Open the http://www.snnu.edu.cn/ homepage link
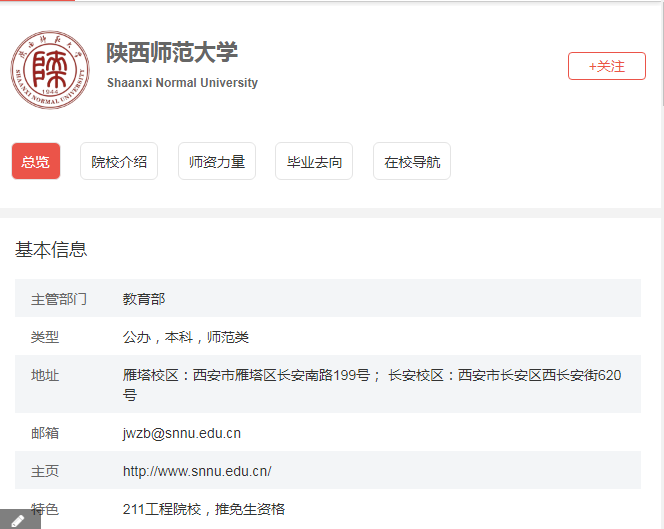 [x=197, y=471]
